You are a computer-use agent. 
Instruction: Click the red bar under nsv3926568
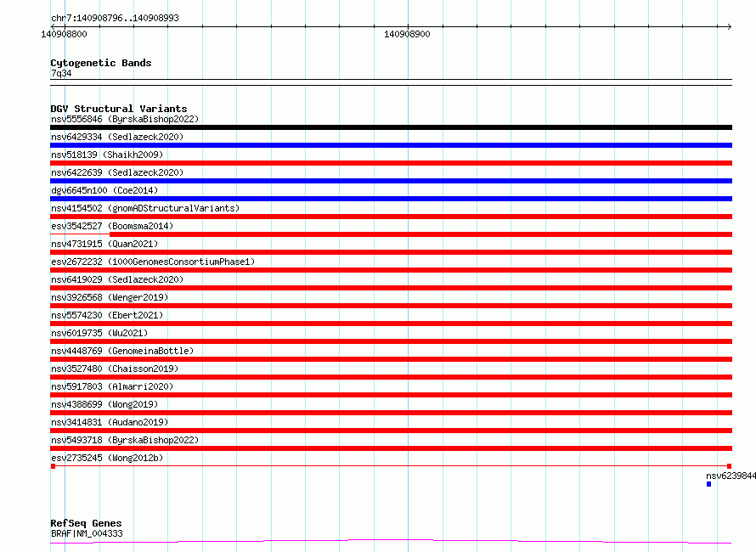391,306
